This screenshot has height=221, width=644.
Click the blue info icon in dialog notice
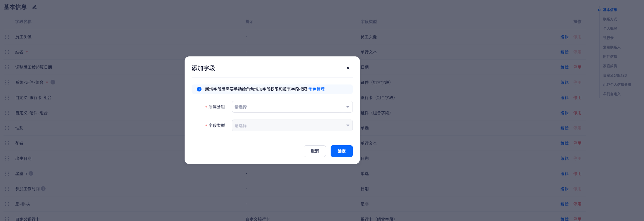click(x=199, y=89)
